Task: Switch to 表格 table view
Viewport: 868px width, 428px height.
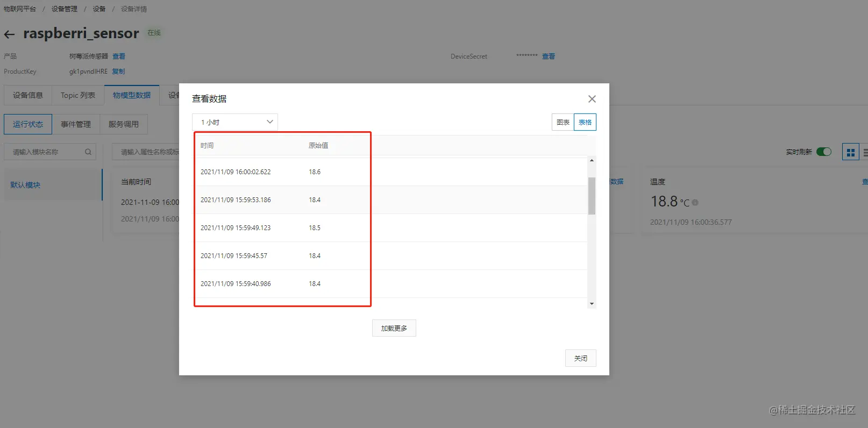Action: 585,122
